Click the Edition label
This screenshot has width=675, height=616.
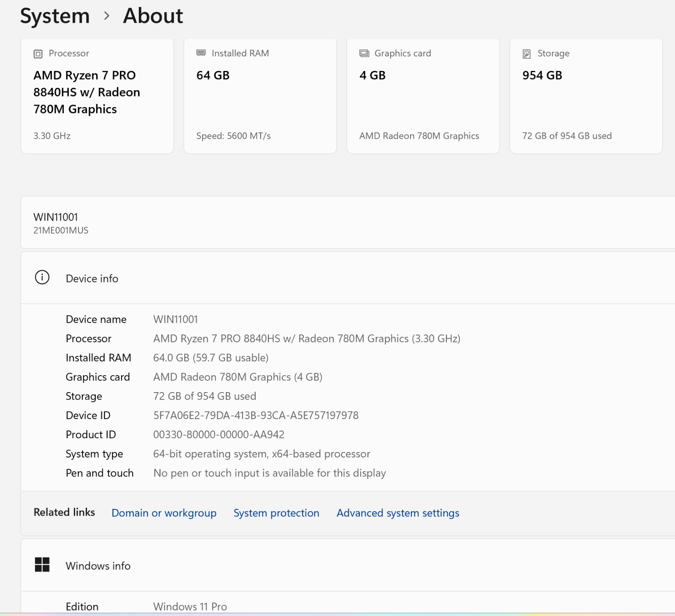tap(82, 606)
